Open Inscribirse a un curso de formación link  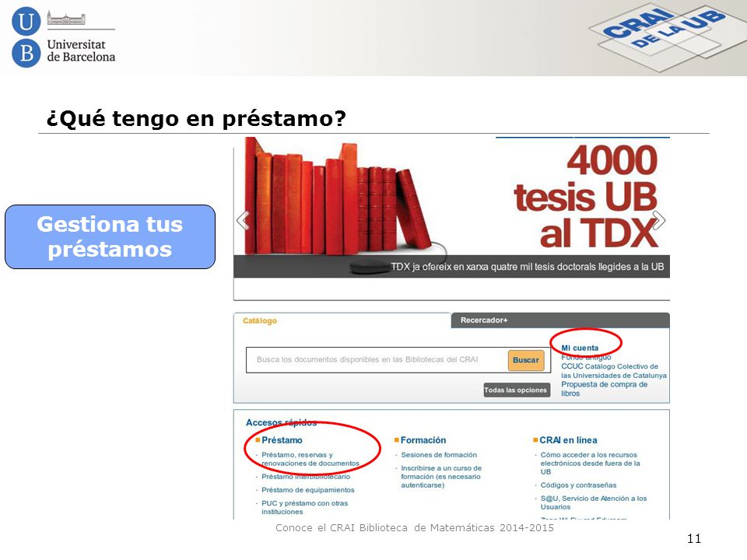(441, 477)
